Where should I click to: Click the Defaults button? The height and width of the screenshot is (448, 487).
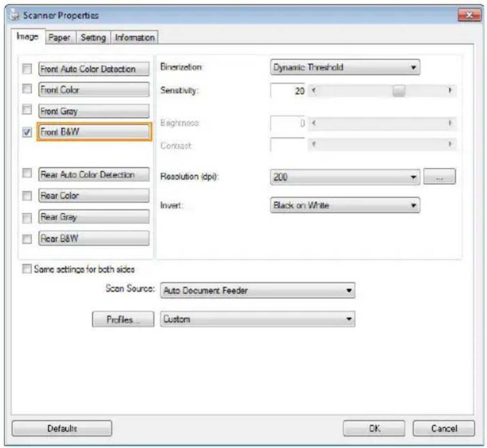pos(62,428)
